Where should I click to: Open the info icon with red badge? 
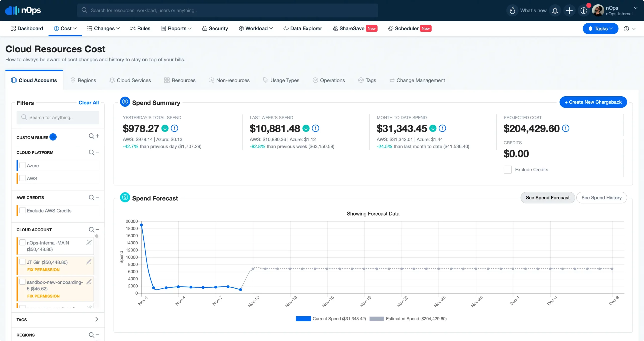click(584, 11)
